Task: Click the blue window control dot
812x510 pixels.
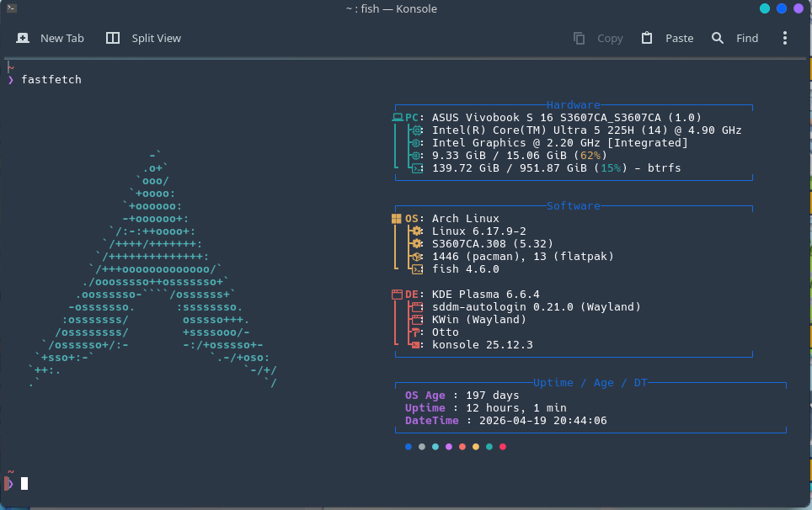Action: (782, 8)
